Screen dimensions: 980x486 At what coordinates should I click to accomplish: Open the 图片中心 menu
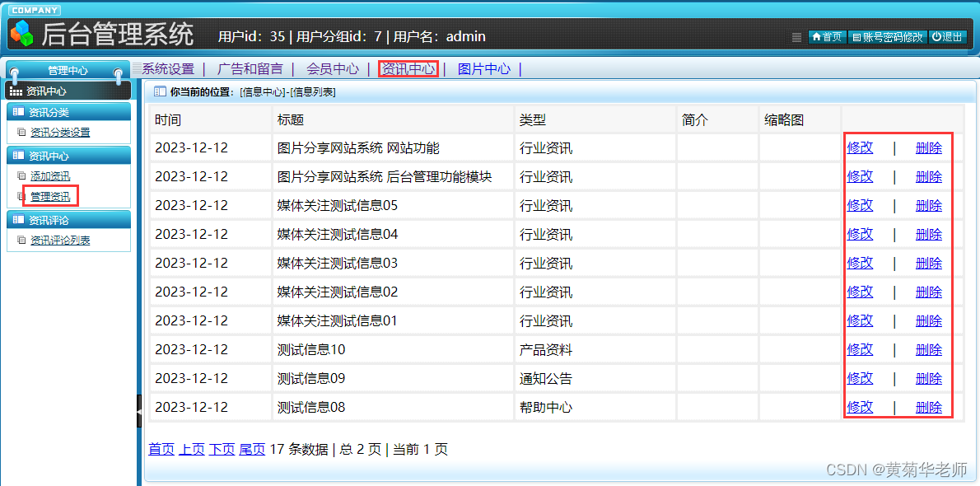[483, 69]
